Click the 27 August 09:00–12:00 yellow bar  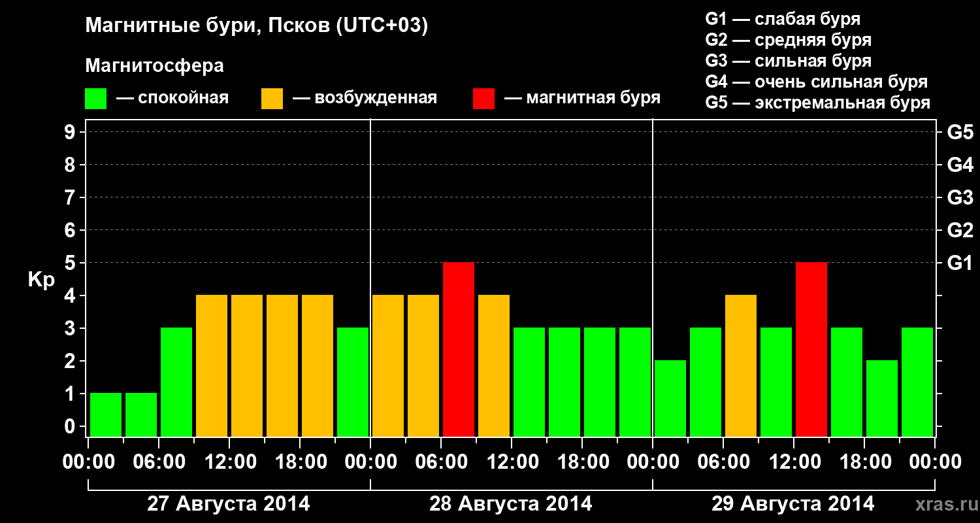point(212,365)
